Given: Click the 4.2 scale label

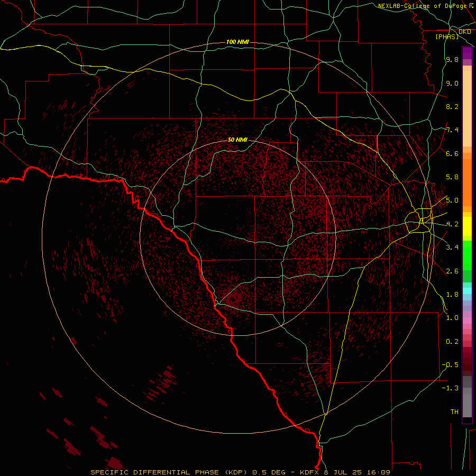Looking at the screenshot, I should coord(452,224).
